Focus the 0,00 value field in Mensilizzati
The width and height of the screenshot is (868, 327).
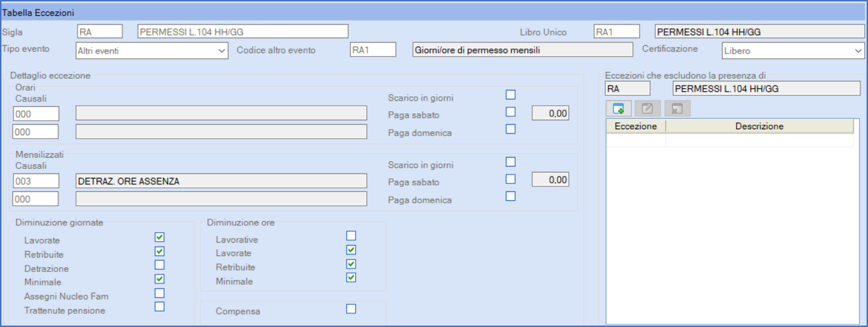click(551, 180)
